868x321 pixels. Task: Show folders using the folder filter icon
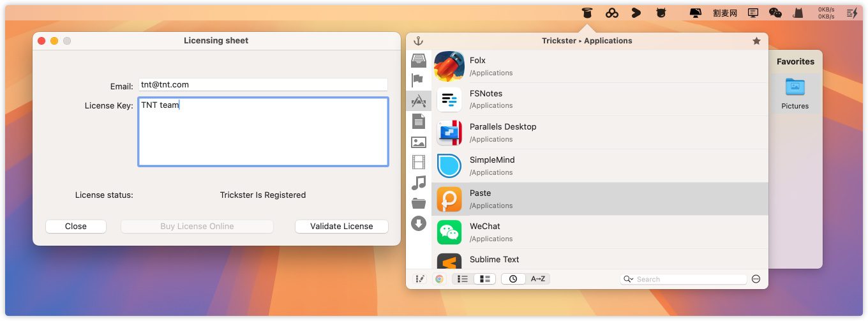click(419, 204)
